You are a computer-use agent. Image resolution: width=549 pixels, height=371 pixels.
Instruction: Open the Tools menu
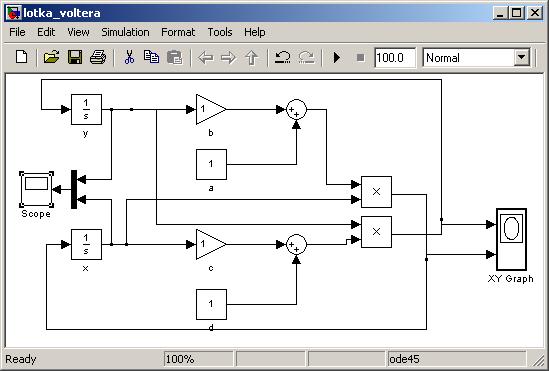[220, 32]
